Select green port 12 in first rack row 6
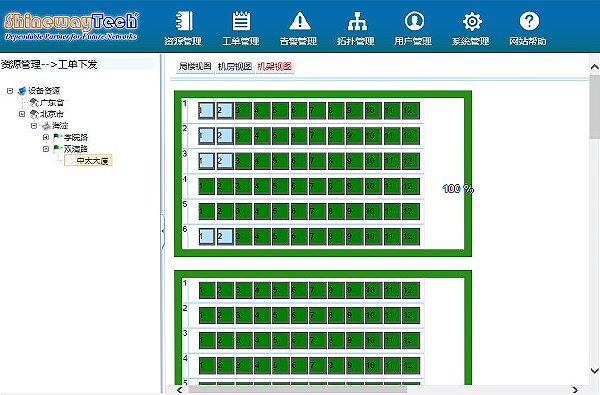 click(411, 237)
